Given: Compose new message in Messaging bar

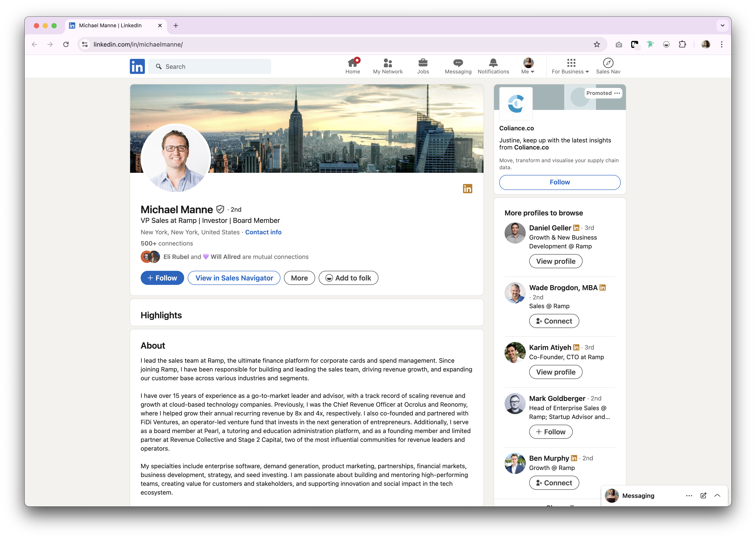Looking at the screenshot, I should coord(703,495).
